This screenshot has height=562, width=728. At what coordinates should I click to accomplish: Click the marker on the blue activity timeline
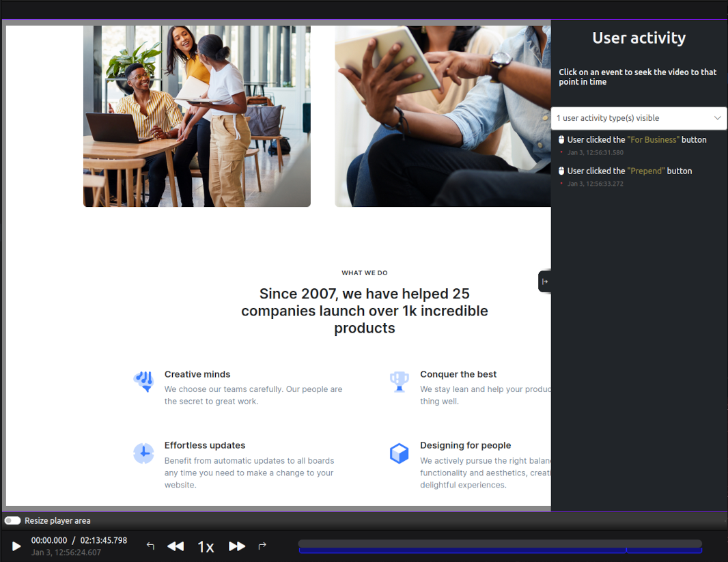(x=626, y=550)
